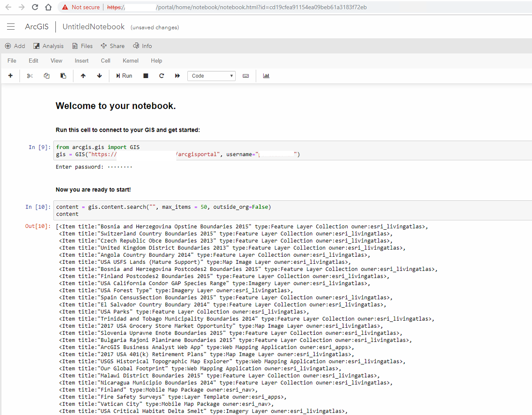Reload the page in the browser
The width and height of the screenshot is (532, 415).
click(x=35, y=7)
